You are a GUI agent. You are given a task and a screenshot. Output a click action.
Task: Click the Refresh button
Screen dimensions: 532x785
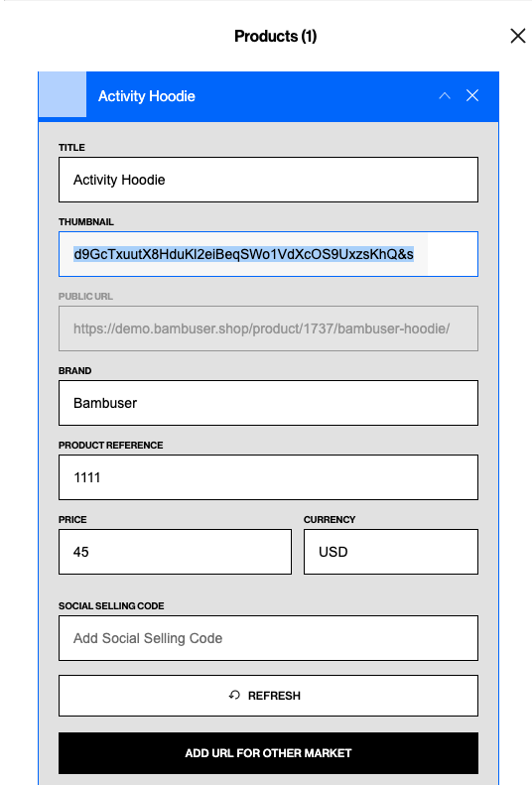(268, 696)
